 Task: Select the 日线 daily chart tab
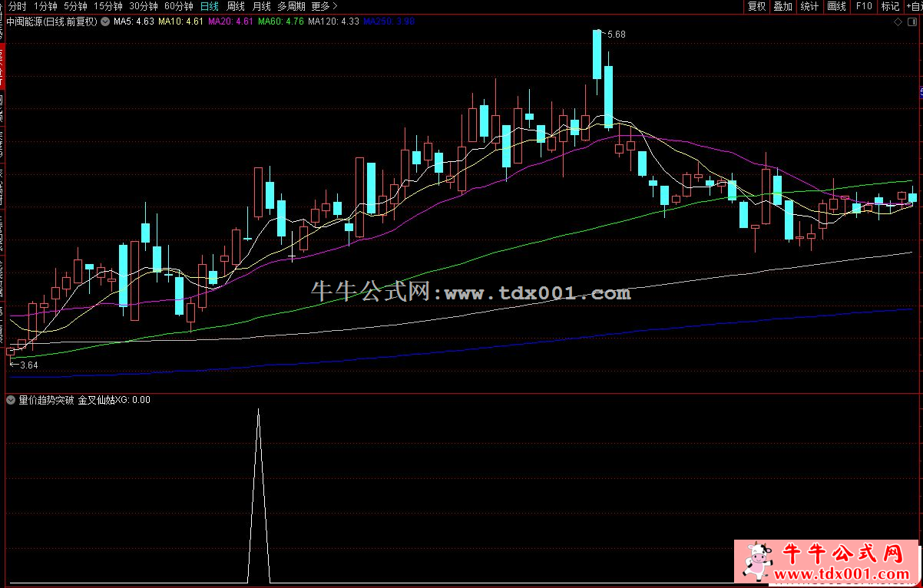(x=209, y=5)
